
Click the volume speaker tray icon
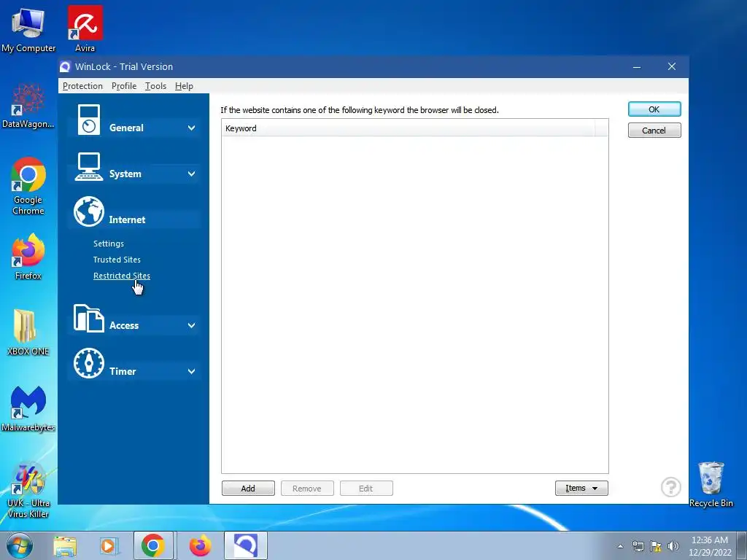click(673, 546)
